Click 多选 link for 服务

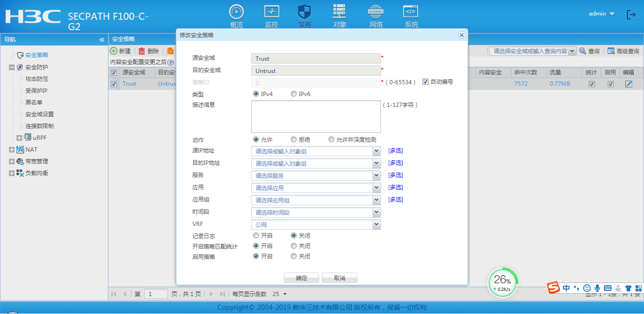click(396, 175)
